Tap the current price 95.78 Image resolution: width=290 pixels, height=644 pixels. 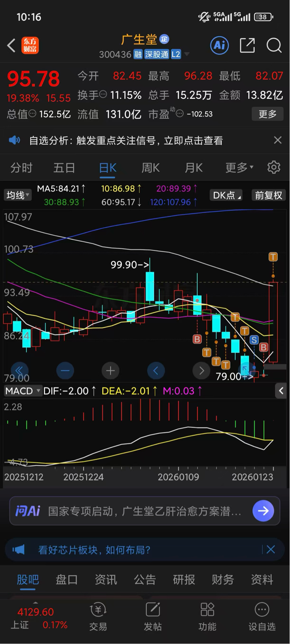[x=34, y=79]
